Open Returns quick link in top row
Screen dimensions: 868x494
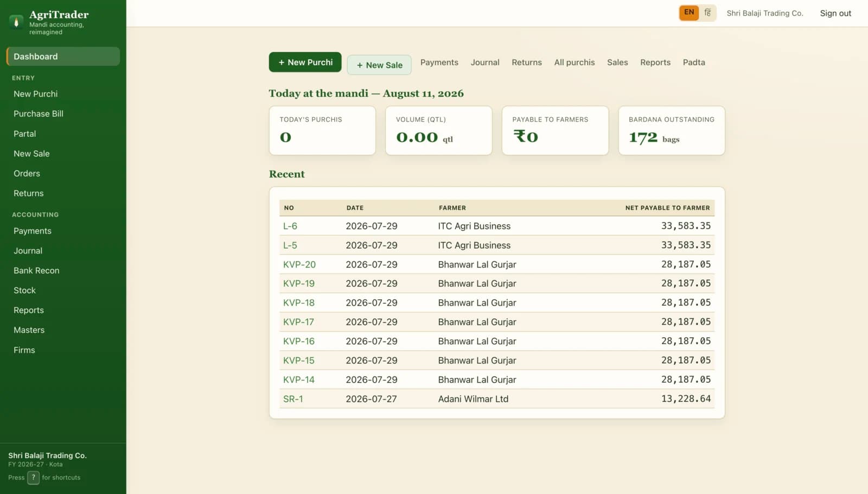tap(527, 62)
